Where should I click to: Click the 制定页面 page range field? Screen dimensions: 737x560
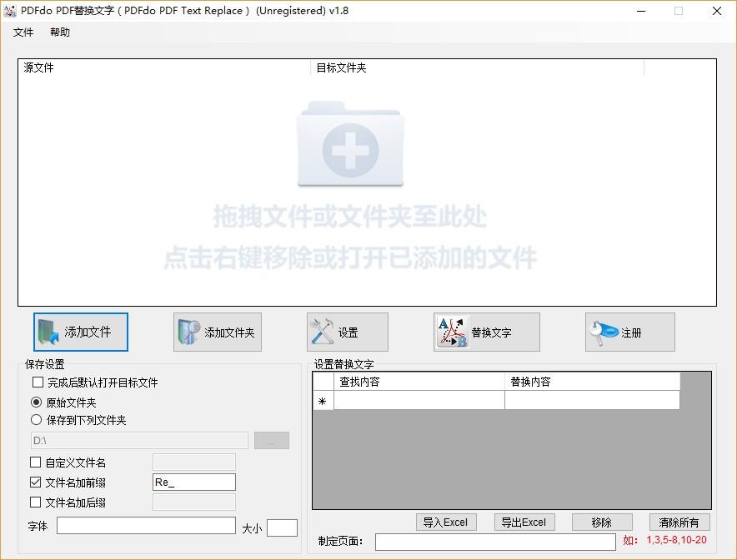[x=495, y=542]
